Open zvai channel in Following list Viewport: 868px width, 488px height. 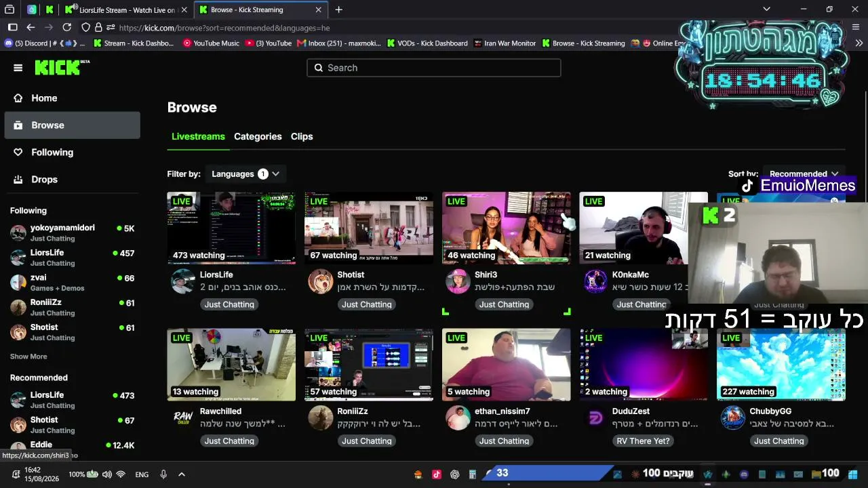(72, 283)
